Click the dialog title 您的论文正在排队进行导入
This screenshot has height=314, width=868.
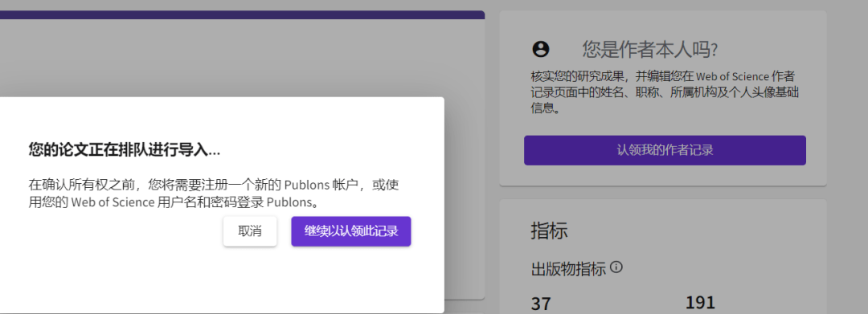click(x=125, y=150)
